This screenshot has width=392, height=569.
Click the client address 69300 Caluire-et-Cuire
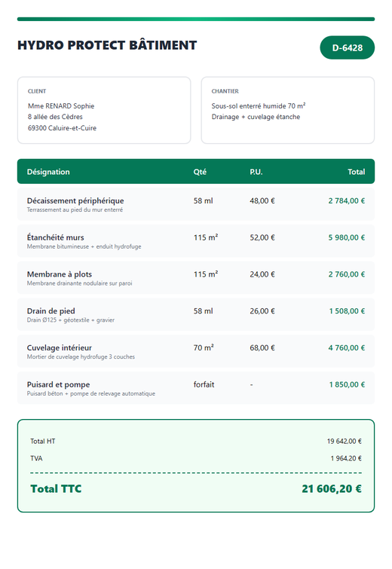tap(62, 127)
